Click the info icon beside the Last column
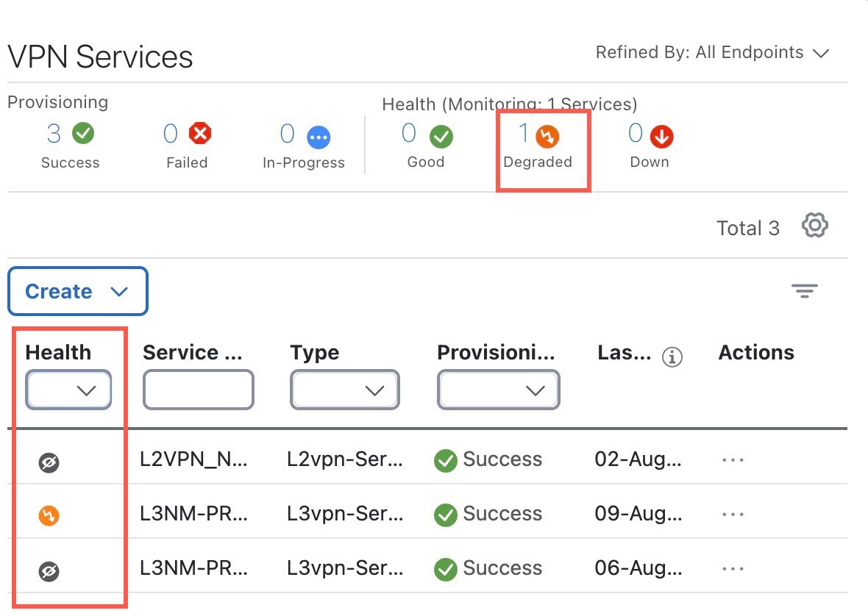 click(674, 355)
